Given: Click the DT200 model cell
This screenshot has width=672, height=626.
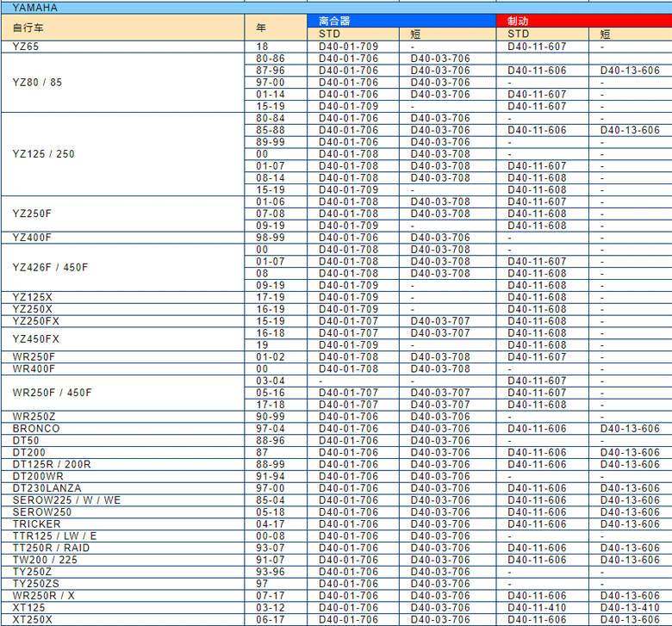Looking at the screenshot, I should click(x=122, y=453).
